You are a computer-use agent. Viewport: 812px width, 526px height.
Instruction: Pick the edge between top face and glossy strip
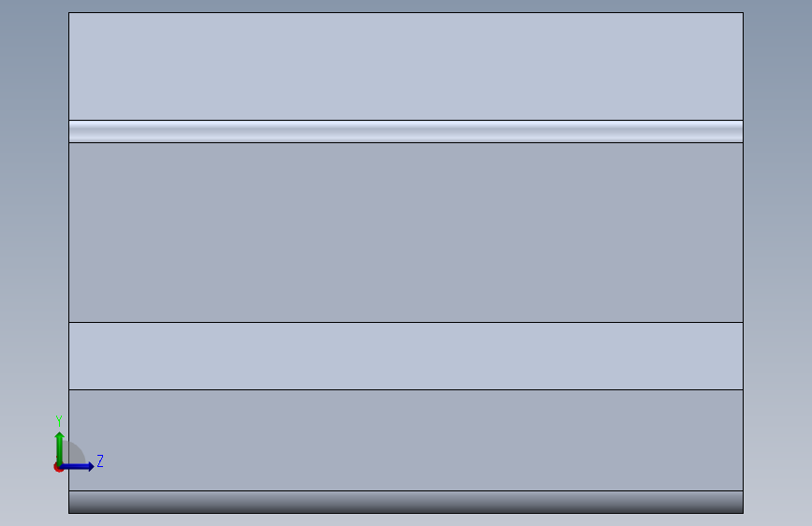point(406,120)
